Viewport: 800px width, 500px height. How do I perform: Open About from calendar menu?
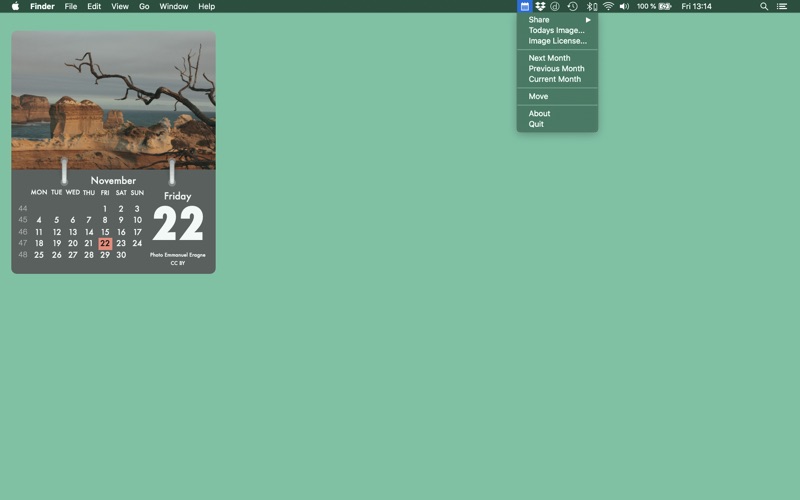point(558,113)
